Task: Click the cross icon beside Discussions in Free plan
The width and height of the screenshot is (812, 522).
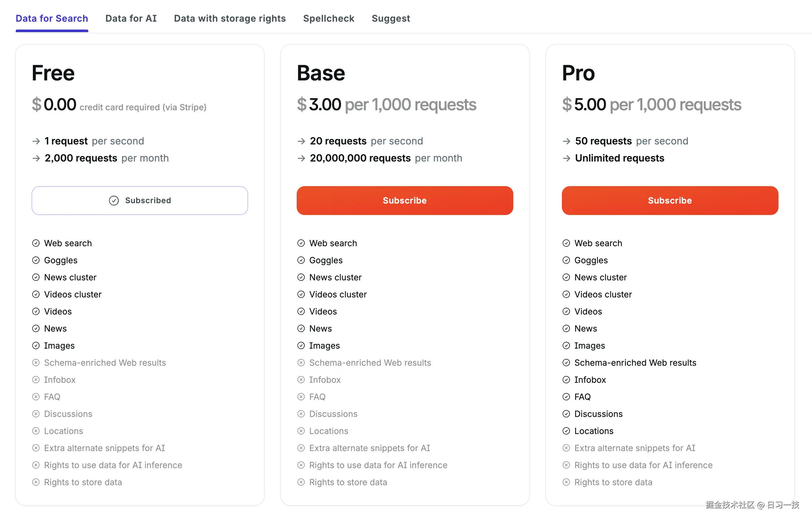Action: tap(36, 414)
